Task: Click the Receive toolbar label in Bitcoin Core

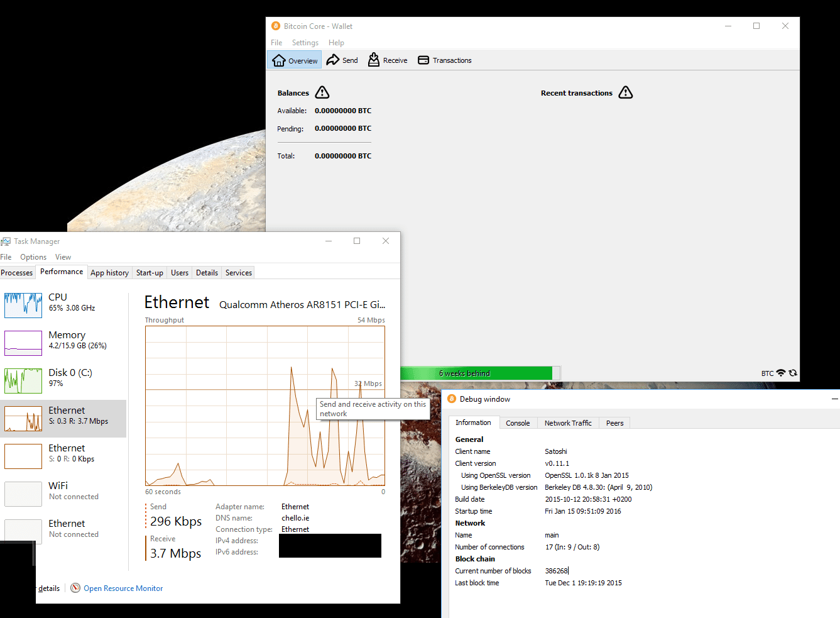Action: (x=395, y=60)
